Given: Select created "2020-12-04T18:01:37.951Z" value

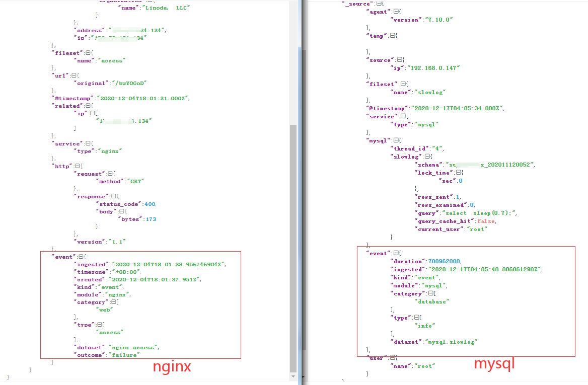Looking at the screenshot, I should [155, 280].
